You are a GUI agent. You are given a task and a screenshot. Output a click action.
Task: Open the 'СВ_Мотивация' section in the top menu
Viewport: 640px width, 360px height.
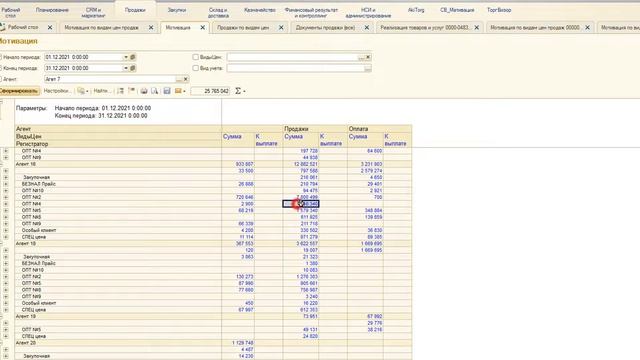pyautogui.click(x=457, y=10)
